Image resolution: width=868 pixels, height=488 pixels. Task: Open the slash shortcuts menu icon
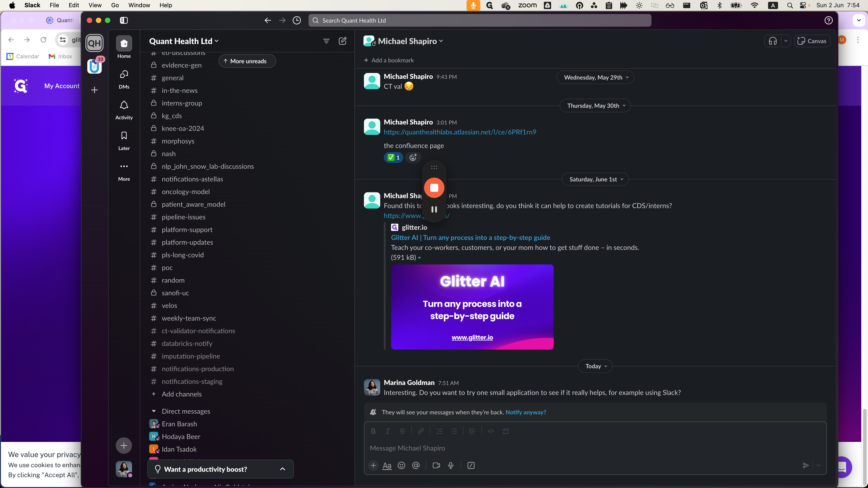click(x=471, y=465)
